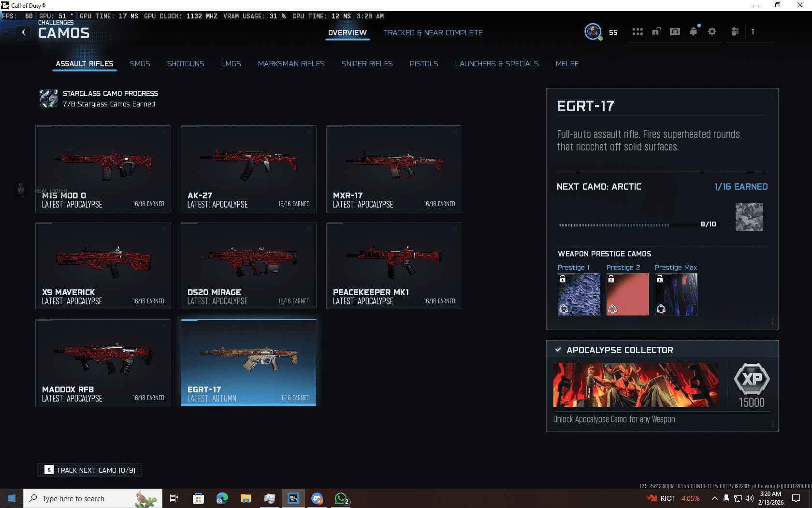Open the player profile avatar icon
This screenshot has width=812, height=508.
593,32
